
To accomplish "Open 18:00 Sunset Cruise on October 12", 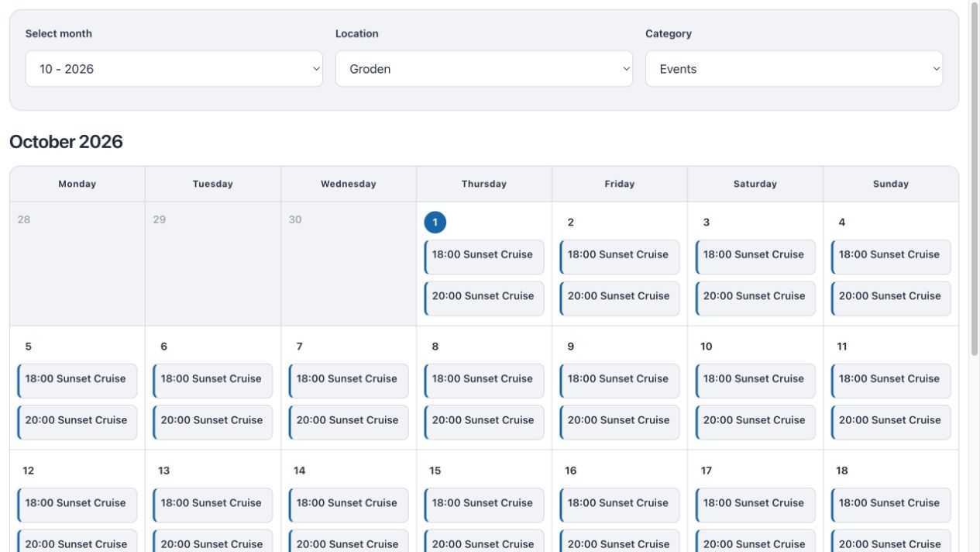I will [77, 505].
